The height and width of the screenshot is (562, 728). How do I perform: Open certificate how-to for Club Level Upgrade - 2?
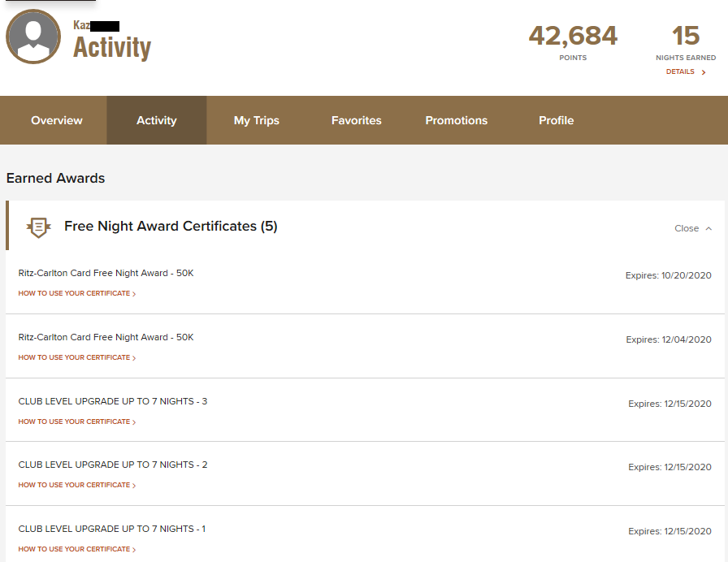click(77, 485)
